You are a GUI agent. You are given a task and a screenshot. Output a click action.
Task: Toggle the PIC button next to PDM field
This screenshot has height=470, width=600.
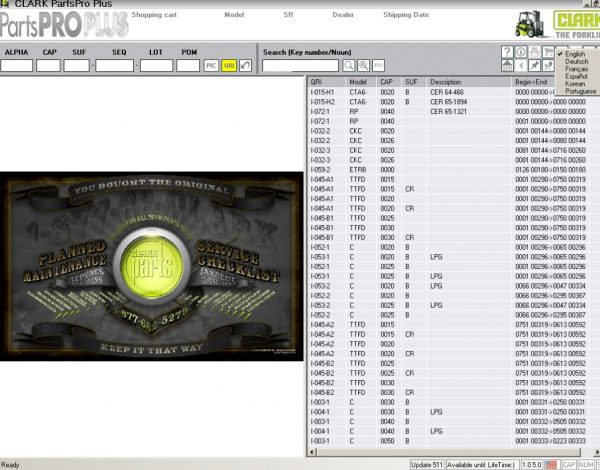pyautogui.click(x=211, y=65)
